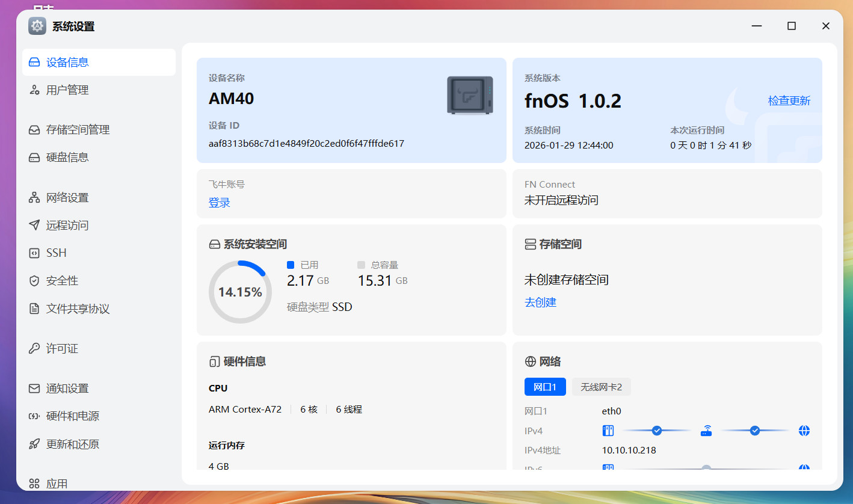
Task: Maximize the 系统设置 window
Action: (x=792, y=26)
